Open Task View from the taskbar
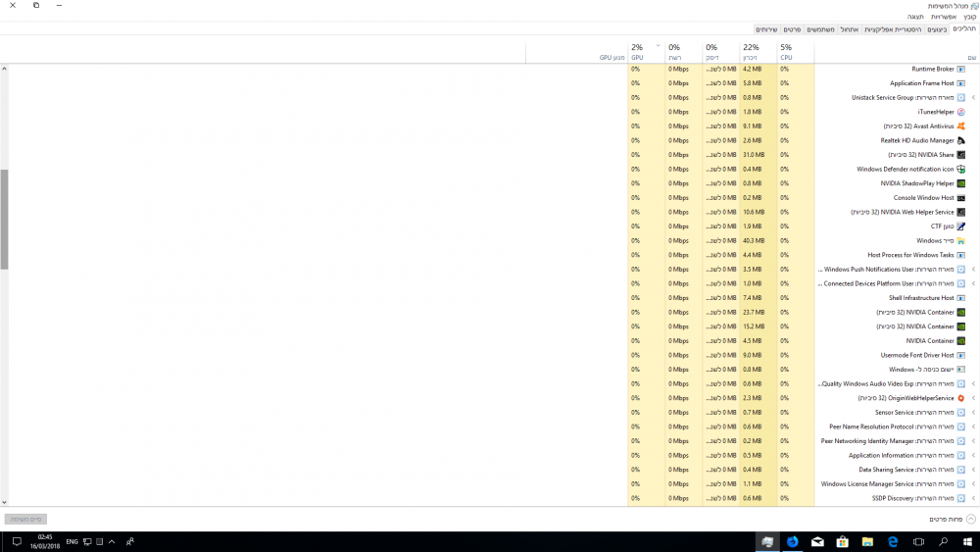The image size is (980, 552). [918, 542]
